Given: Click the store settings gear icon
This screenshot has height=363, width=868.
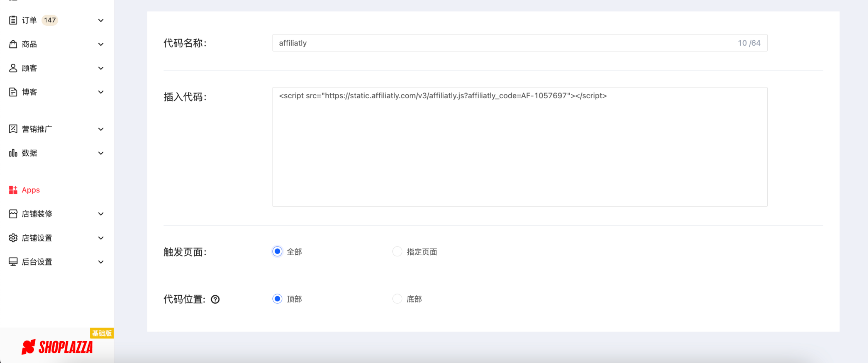Looking at the screenshot, I should point(13,238).
